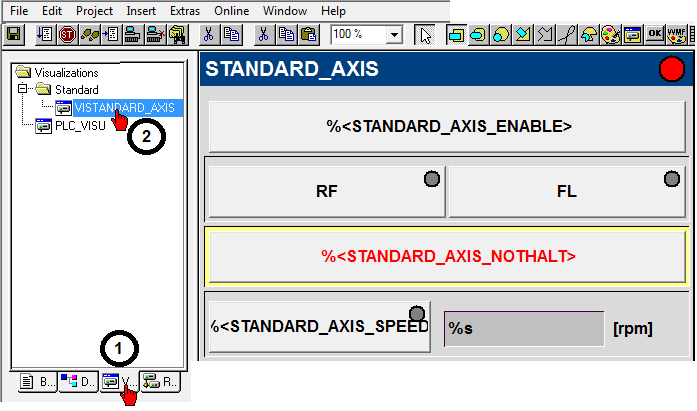The image size is (697, 411).
Task: Open the Extras menu
Action: [x=185, y=11]
